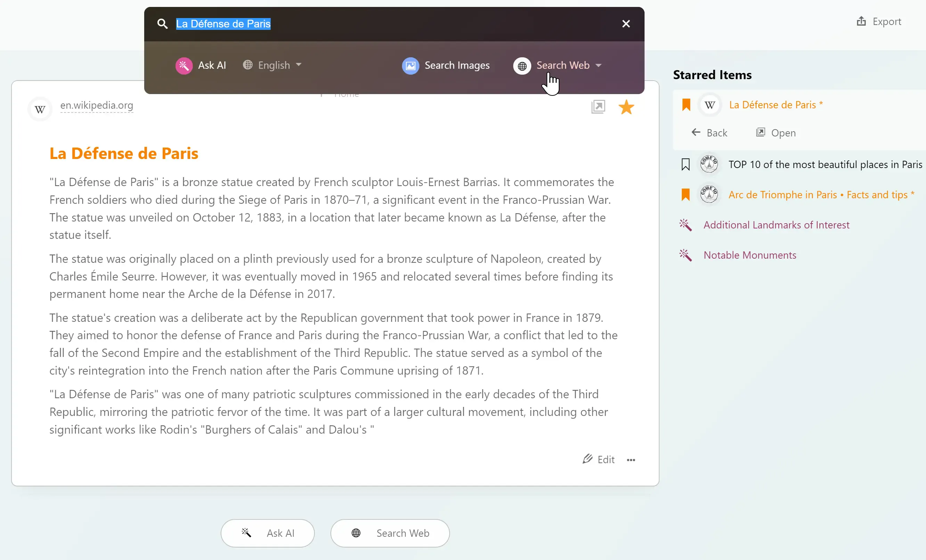
Task: Open article in new window icon beside star
Action: pos(598,107)
